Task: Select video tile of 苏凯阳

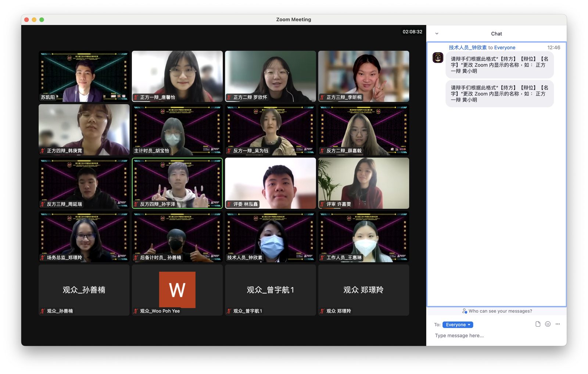Action: (84, 76)
